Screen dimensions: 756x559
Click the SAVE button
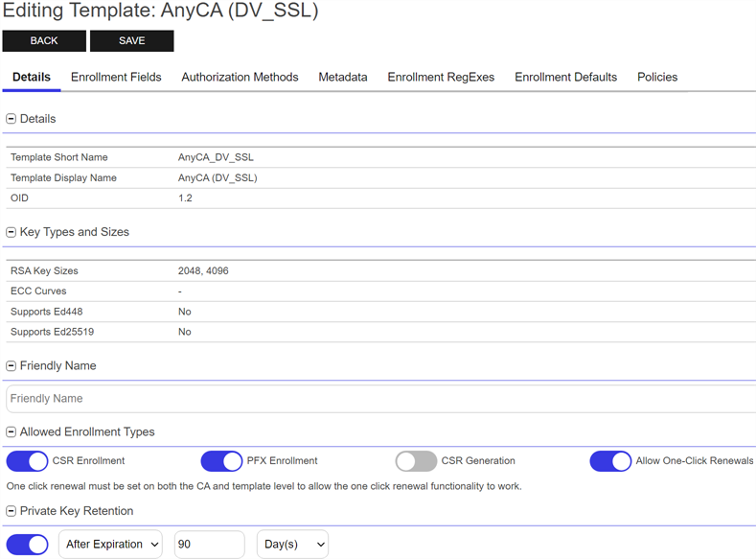coord(132,41)
